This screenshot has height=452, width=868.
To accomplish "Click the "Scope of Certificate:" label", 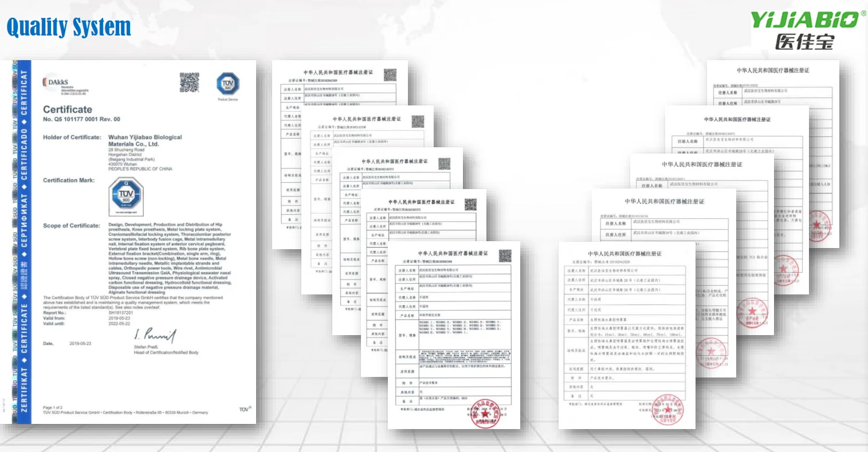I will (x=72, y=226).
